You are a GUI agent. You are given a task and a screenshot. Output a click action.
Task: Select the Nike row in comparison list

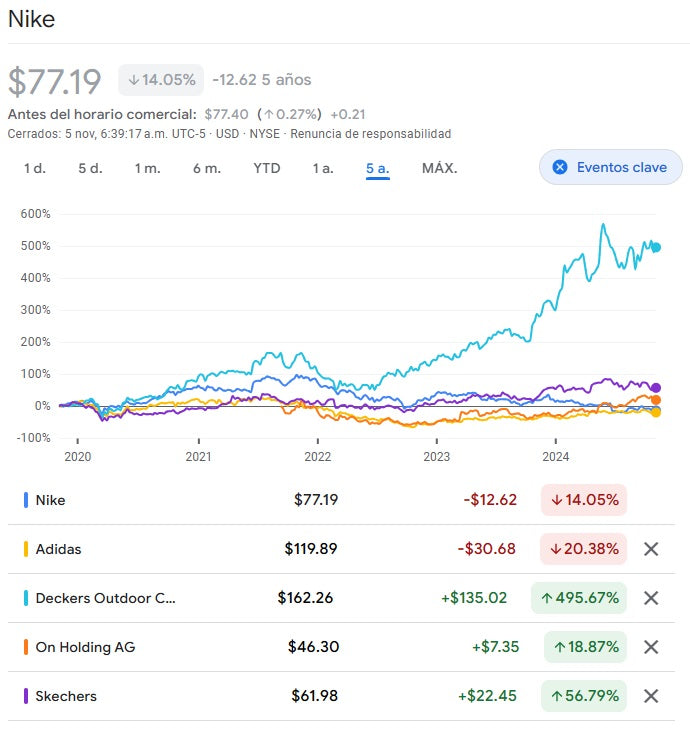[341, 500]
